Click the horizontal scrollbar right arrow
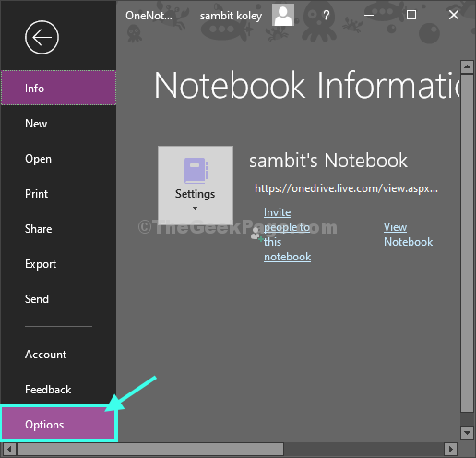Screen dimensions: 476x458 point(451,450)
